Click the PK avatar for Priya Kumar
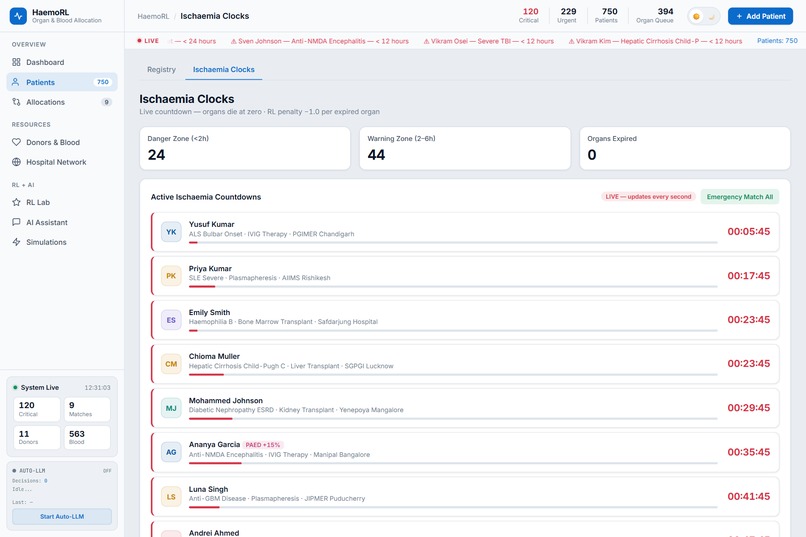This screenshot has height=537, width=806. (x=171, y=276)
